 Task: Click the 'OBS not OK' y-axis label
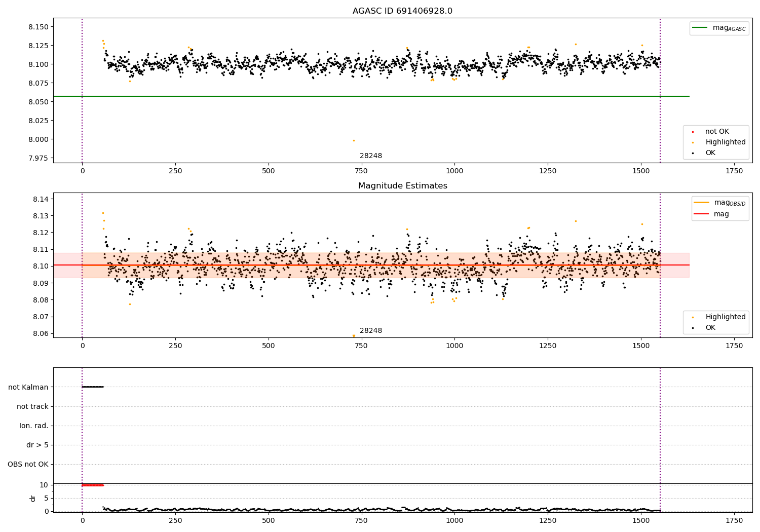pyautogui.click(x=28, y=465)
